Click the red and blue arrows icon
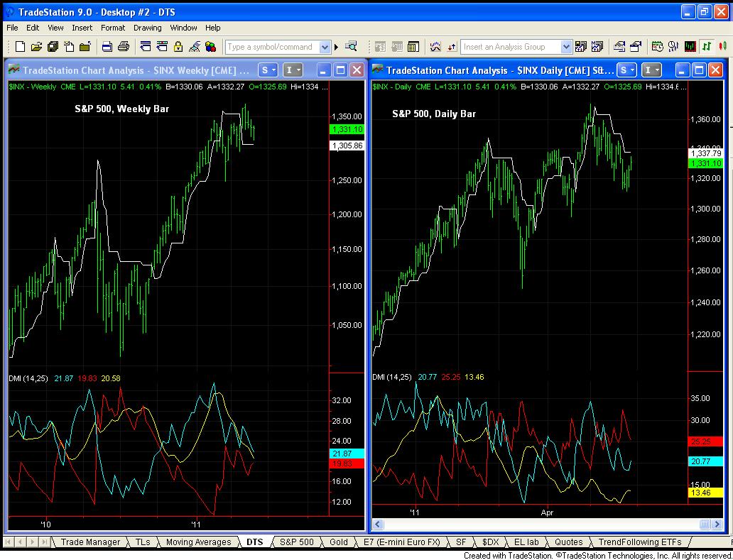733x560 pixels. 452,46
